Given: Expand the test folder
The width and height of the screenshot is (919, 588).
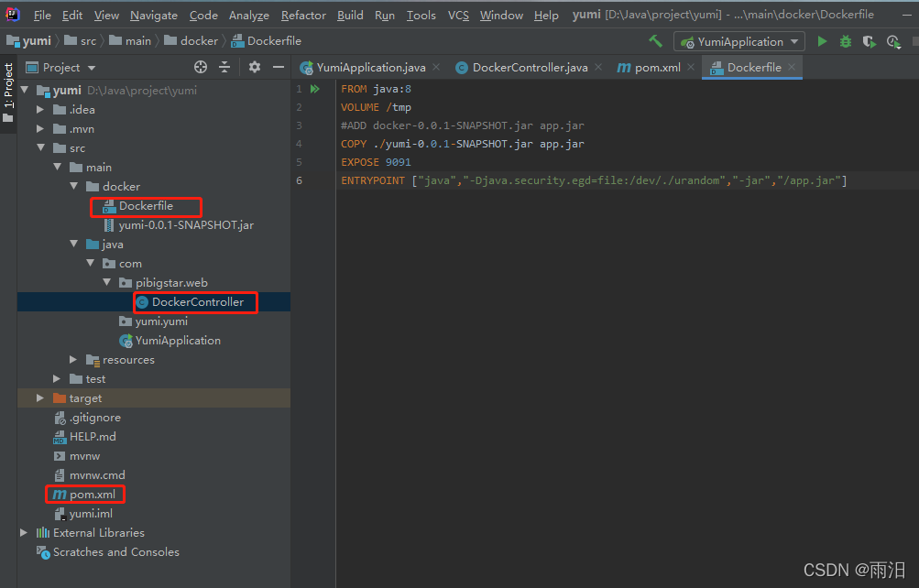Looking at the screenshot, I should (x=57, y=379).
